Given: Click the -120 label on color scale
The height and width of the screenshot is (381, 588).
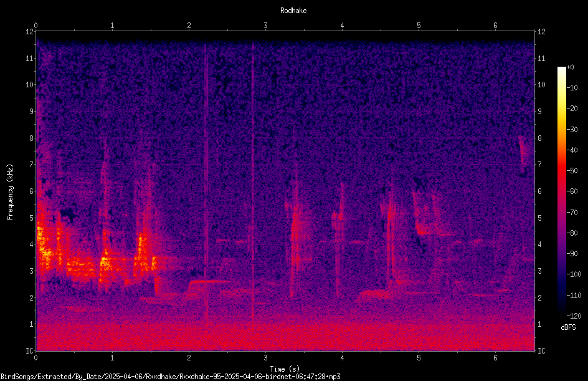Looking at the screenshot, I should click(574, 316).
